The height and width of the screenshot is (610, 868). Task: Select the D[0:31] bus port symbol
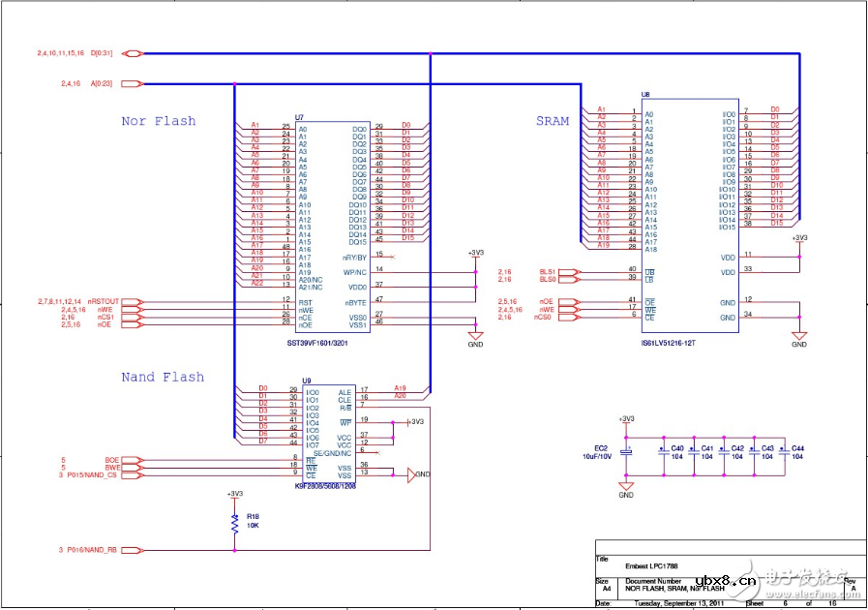[x=133, y=53]
